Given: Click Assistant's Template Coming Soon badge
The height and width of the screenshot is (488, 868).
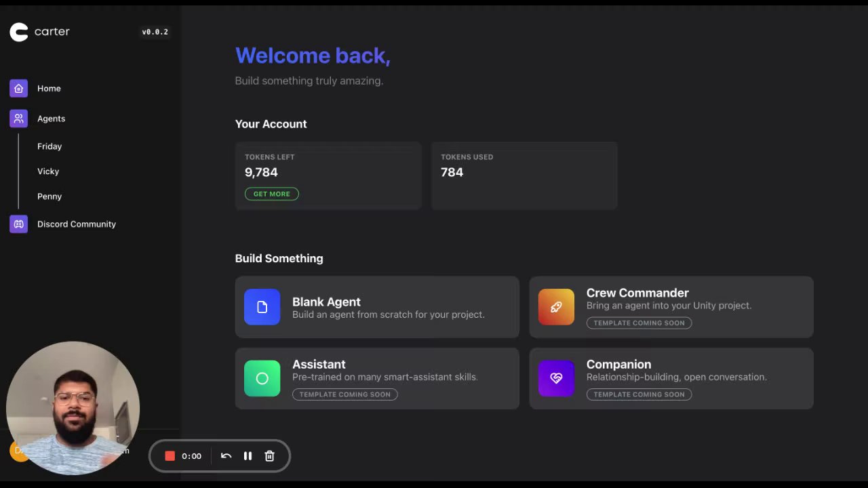Looking at the screenshot, I should (x=344, y=394).
